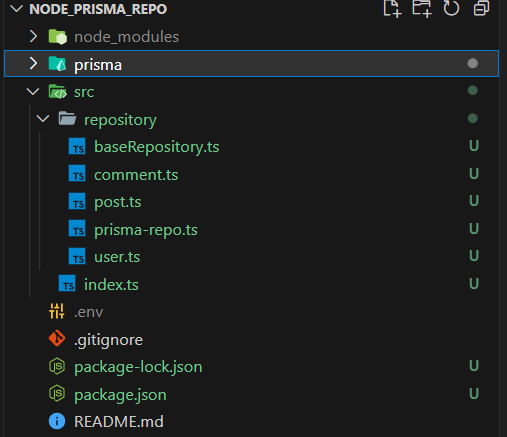
Task: Collapse all folders in Explorer
Action: (481, 8)
